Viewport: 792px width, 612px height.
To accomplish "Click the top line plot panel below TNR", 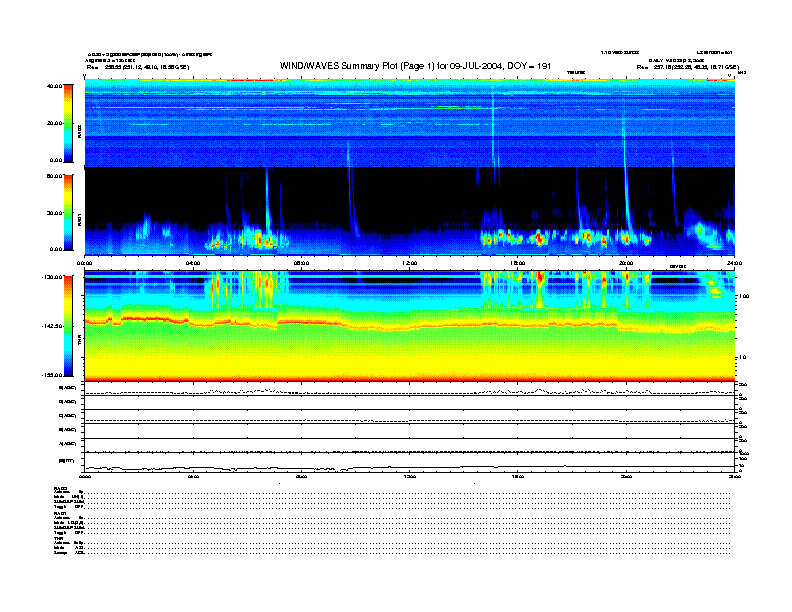I will (x=409, y=390).
